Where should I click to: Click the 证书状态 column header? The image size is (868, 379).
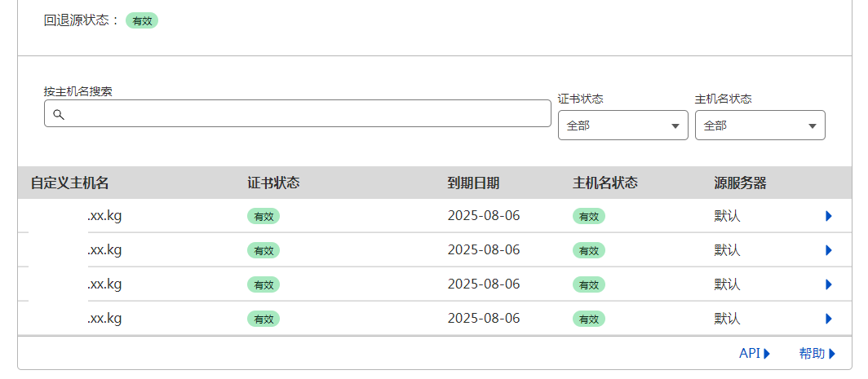pyautogui.click(x=273, y=183)
